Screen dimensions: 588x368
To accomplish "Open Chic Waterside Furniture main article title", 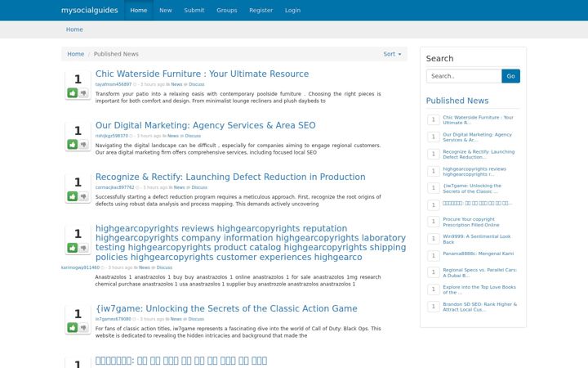I will tap(203, 74).
